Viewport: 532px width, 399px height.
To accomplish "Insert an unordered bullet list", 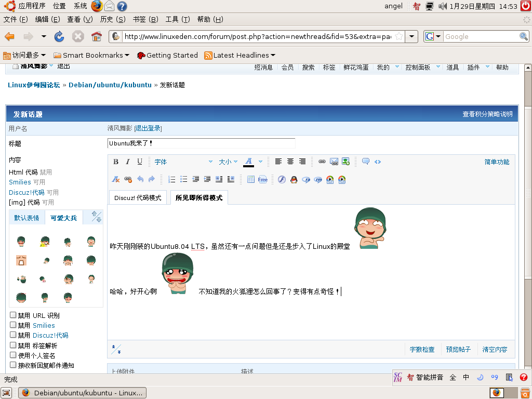I will click(183, 179).
